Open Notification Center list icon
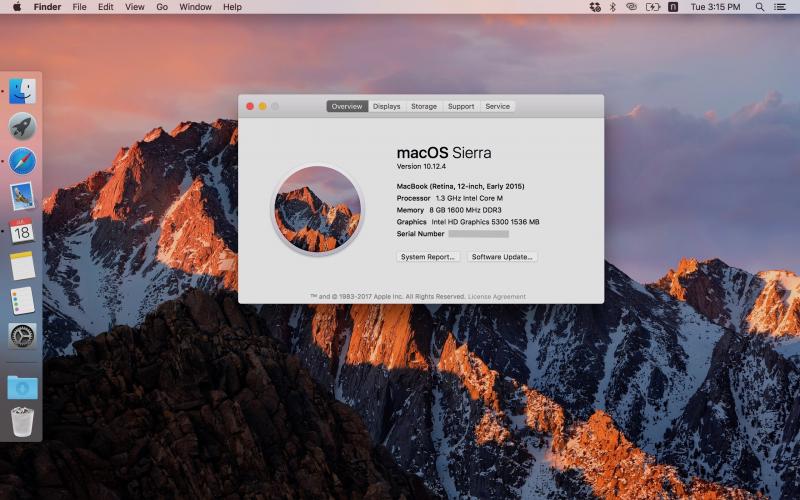 pyautogui.click(x=780, y=7)
